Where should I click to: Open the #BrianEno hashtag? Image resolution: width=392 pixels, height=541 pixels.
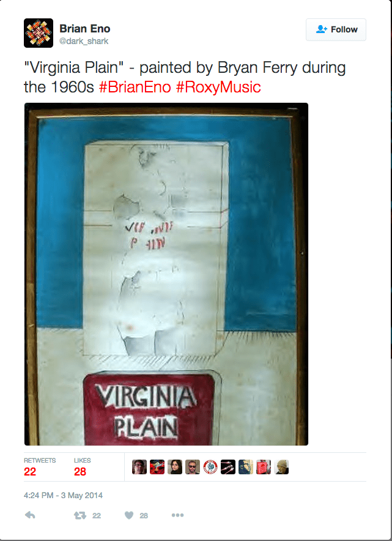point(135,87)
